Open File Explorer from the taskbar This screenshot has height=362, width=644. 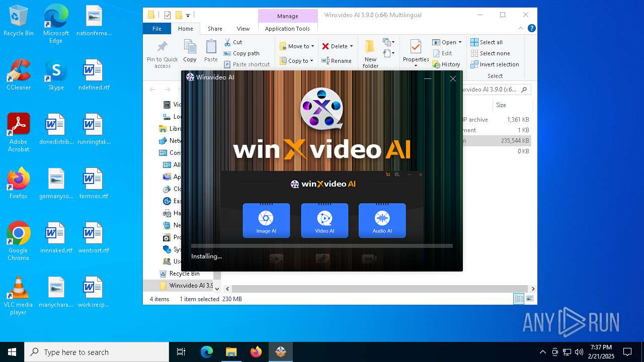click(231, 352)
